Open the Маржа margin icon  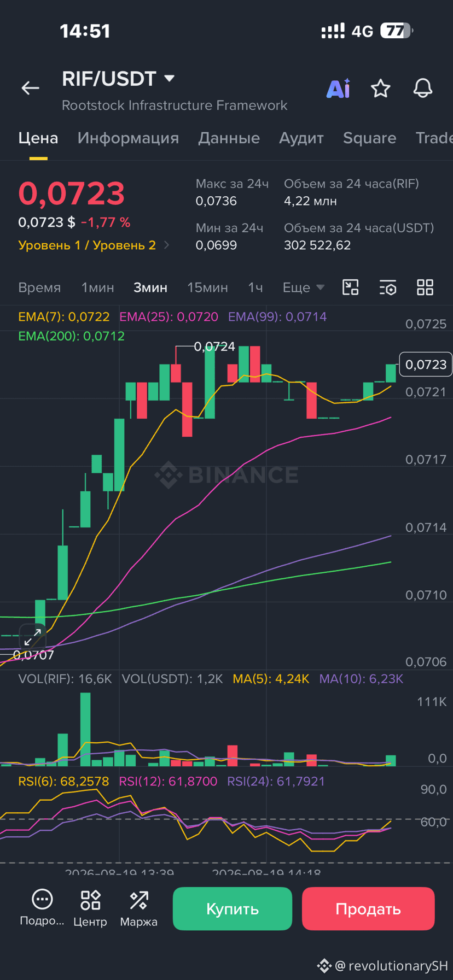click(138, 908)
